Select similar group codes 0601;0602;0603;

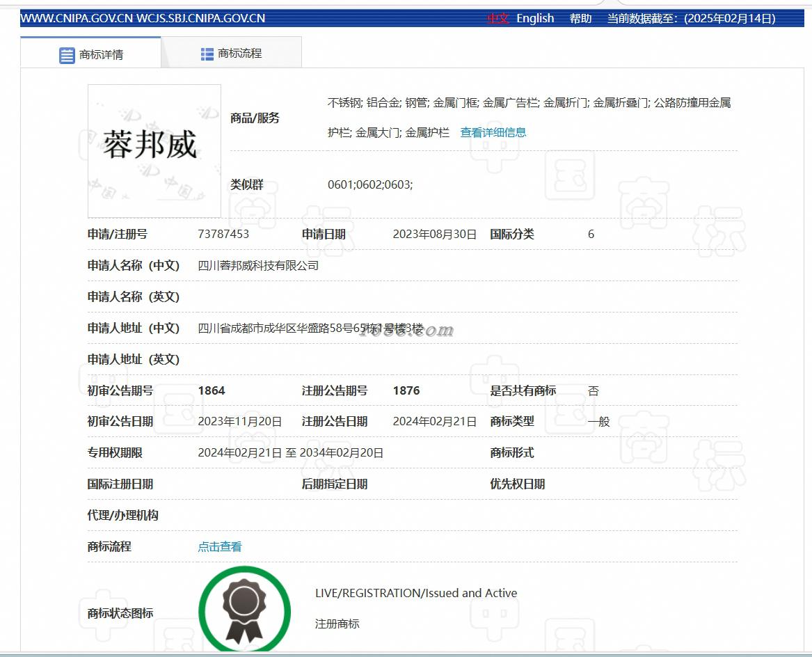point(370,185)
